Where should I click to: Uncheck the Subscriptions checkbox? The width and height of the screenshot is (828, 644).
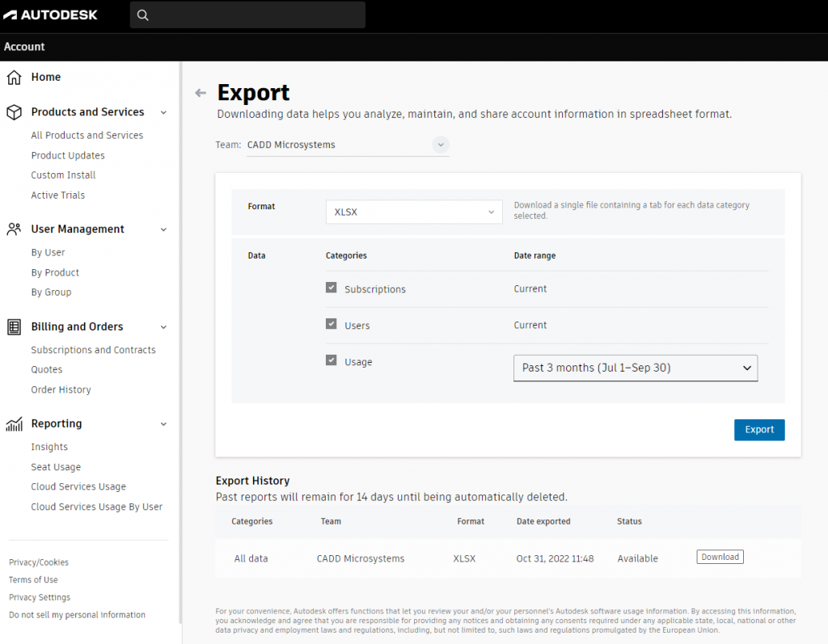tap(331, 288)
